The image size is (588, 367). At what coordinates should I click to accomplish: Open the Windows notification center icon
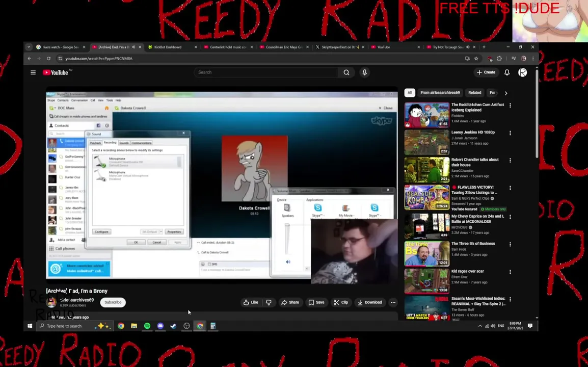point(530,326)
